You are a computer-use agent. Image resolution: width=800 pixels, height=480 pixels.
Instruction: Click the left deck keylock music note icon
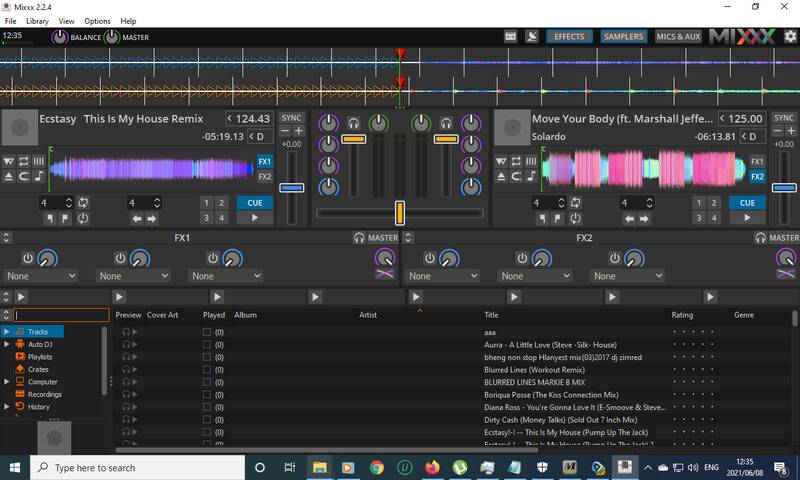coord(38,176)
